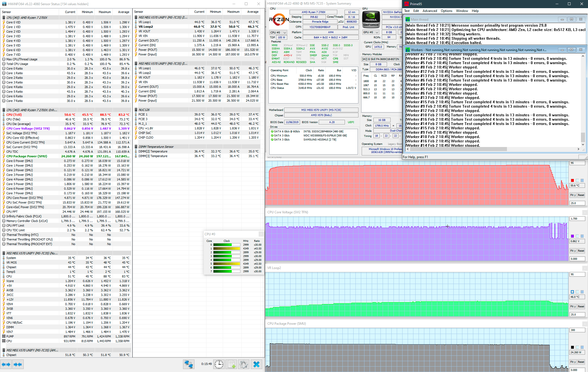Click Fit y on CPU Tctl graph
This screenshot has width=588, height=372.
573,195
